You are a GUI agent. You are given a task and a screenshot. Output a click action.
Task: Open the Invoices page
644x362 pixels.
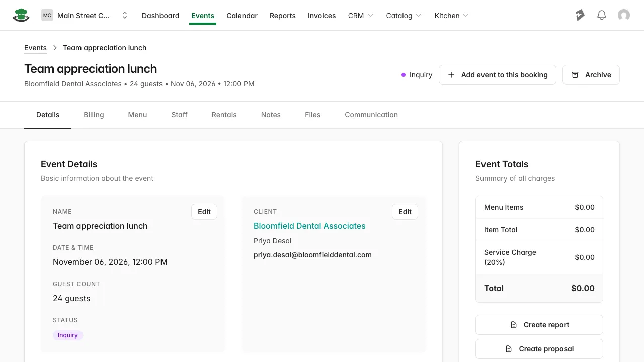point(322,16)
